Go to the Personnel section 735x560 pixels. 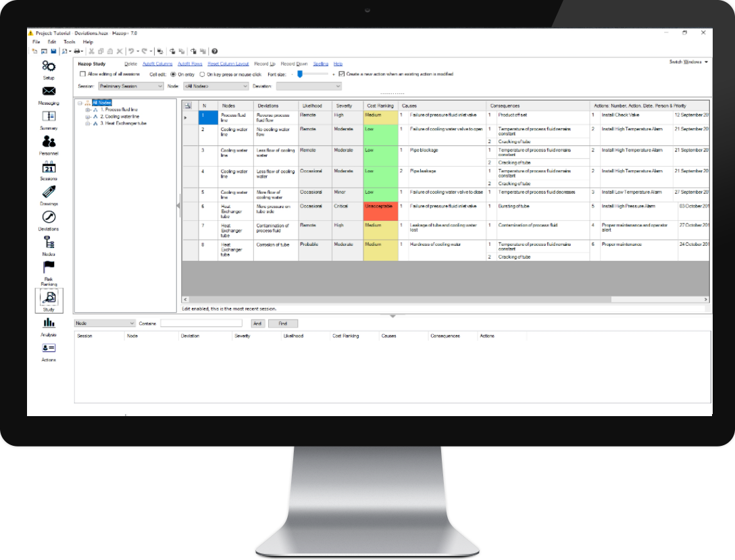tap(49, 142)
